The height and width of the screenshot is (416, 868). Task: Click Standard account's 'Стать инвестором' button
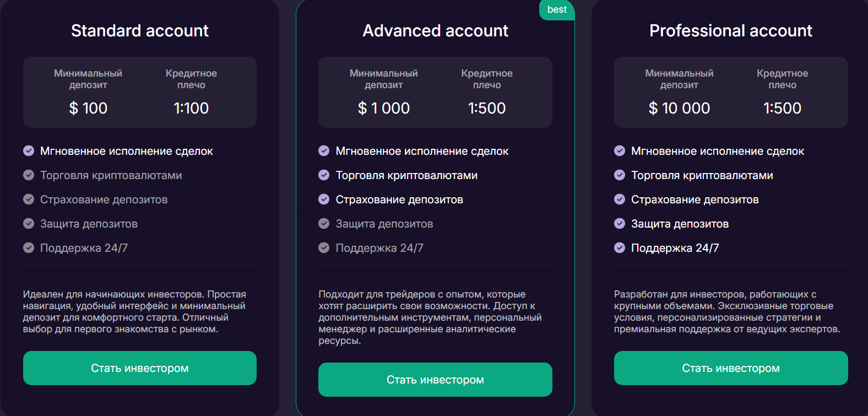pos(139,368)
